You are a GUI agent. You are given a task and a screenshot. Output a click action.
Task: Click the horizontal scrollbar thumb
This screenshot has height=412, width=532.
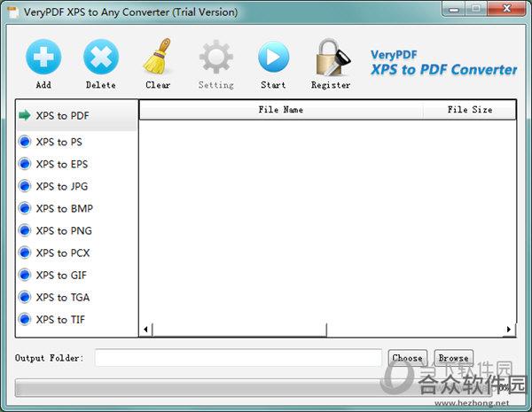coord(239,330)
